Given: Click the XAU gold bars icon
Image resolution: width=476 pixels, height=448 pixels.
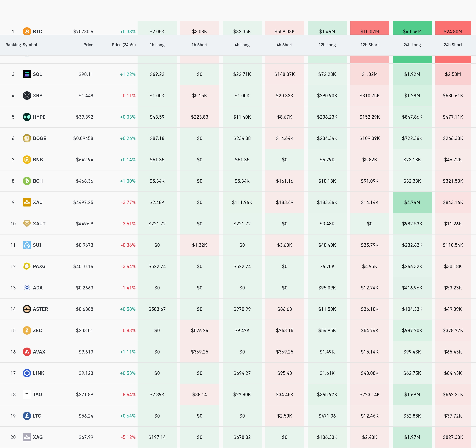Looking at the screenshot, I should click(27, 202).
